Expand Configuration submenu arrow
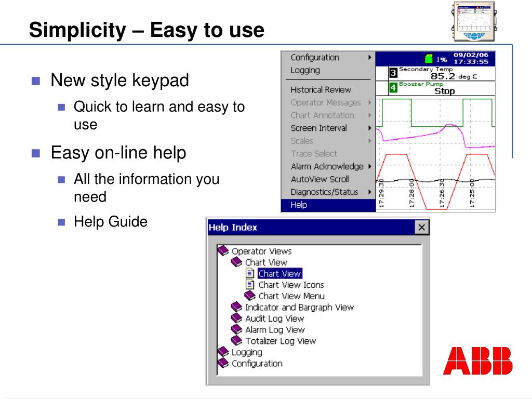 (370, 57)
